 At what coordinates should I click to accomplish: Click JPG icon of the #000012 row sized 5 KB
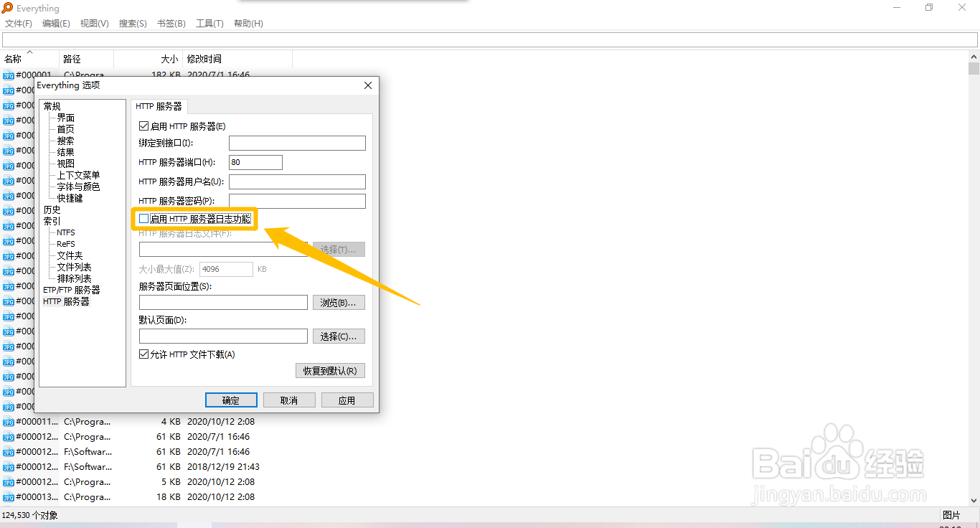pyautogui.click(x=9, y=482)
